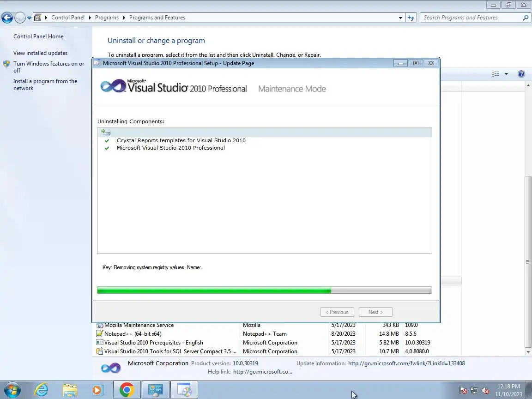Click the details pane Visual Studio icon

click(111, 368)
